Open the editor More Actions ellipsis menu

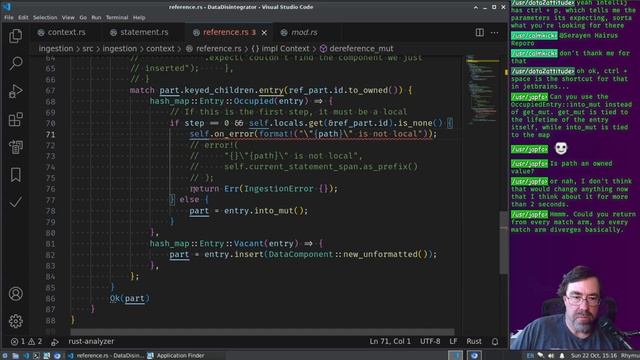point(494,32)
